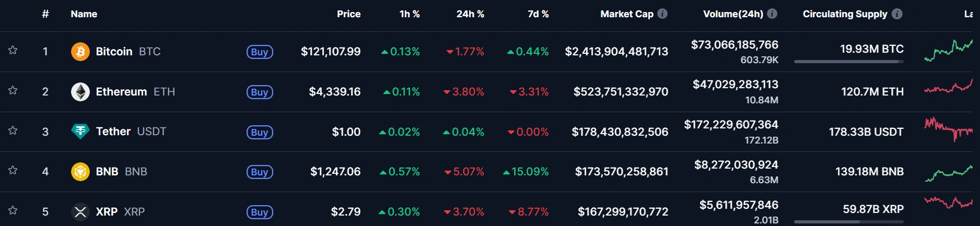Sort table by Price column header
The image size is (980, 226).
click(348, 14)
